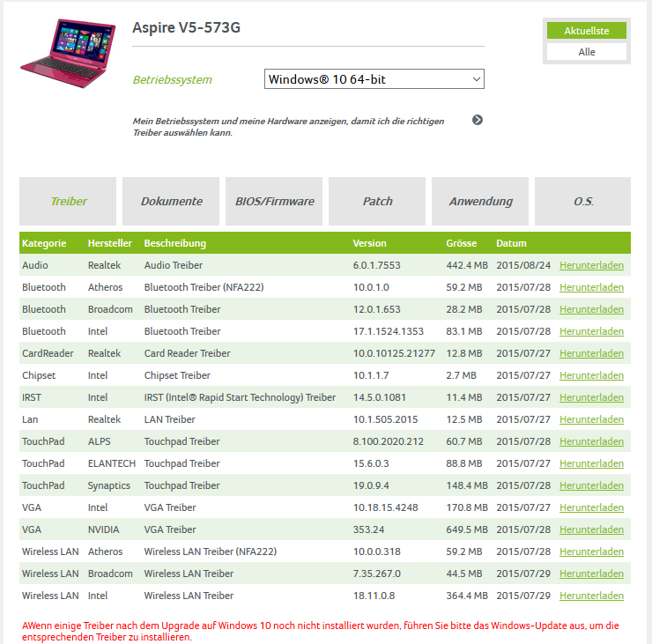
Task: Click the Aspire V5-573G laptop image
Action: pyautogui.click(x=68, y=53)
